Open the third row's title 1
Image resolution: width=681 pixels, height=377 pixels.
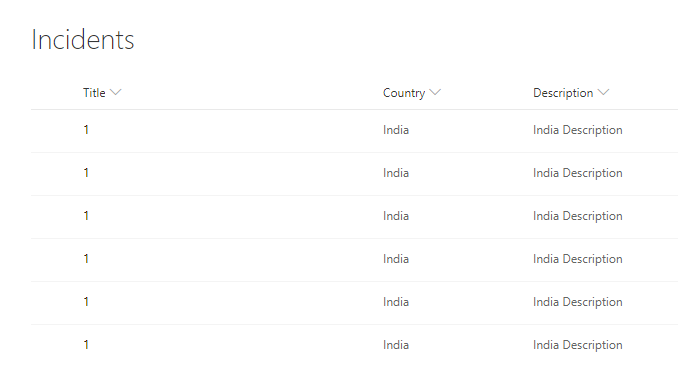tap(86, 216)
